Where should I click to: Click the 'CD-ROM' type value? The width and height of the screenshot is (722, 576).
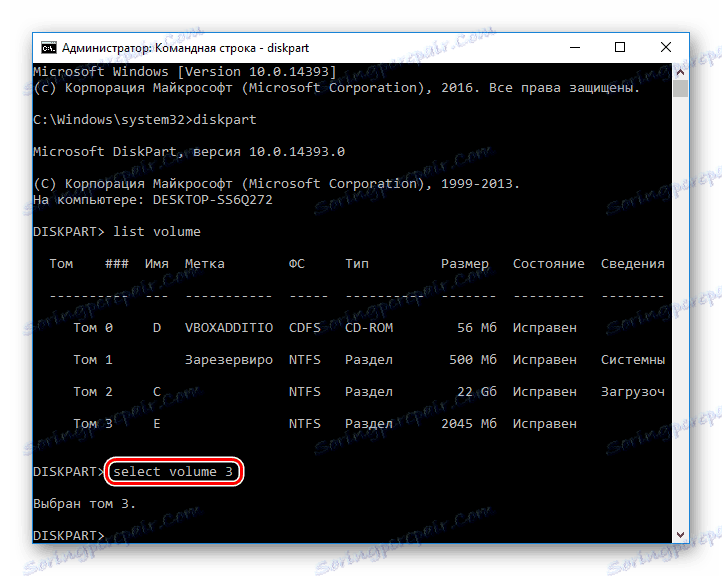tap(369, 328)
